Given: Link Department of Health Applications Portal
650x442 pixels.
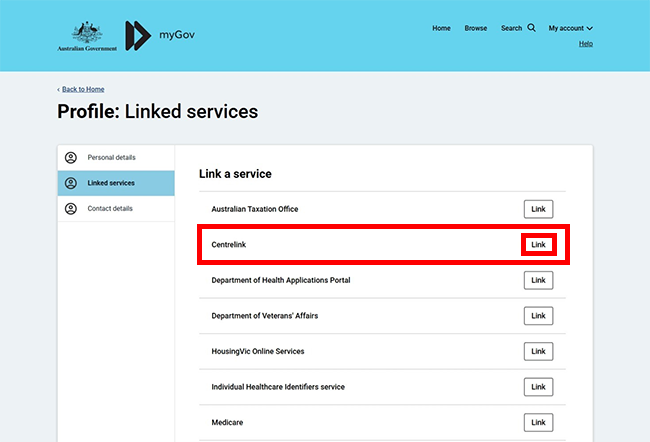Looking at the screenshot, I should [x=538, y=280].
